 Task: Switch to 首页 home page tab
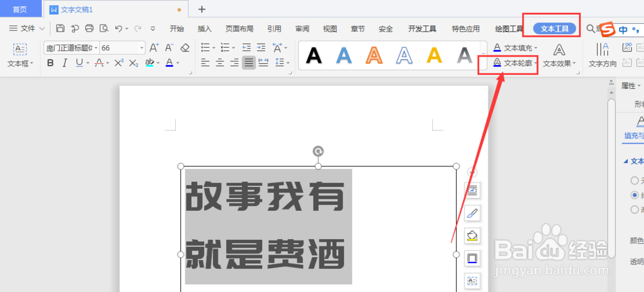pos(20,9)
